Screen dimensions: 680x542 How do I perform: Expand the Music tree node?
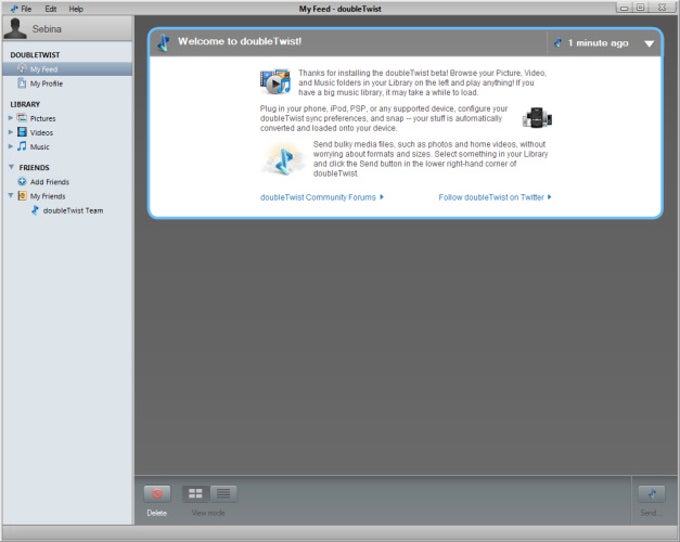tap(10, 147)
